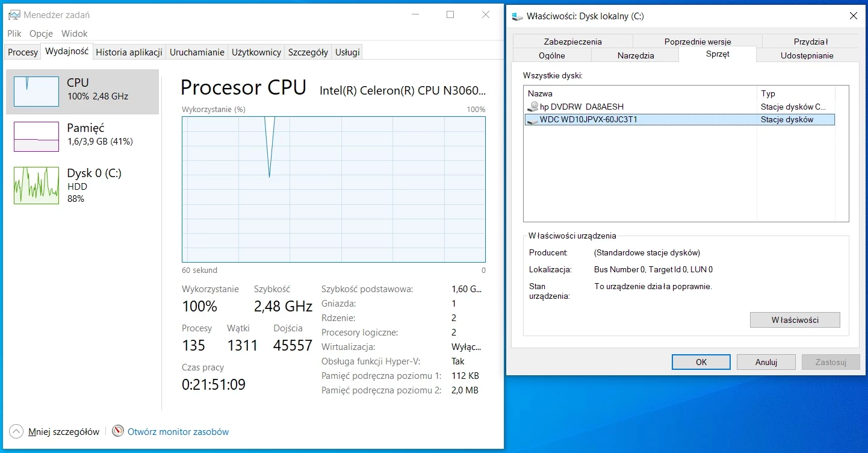Viewport: 868px width, 453px height.
Task: Open the Opcje menu
Action: 41,34
